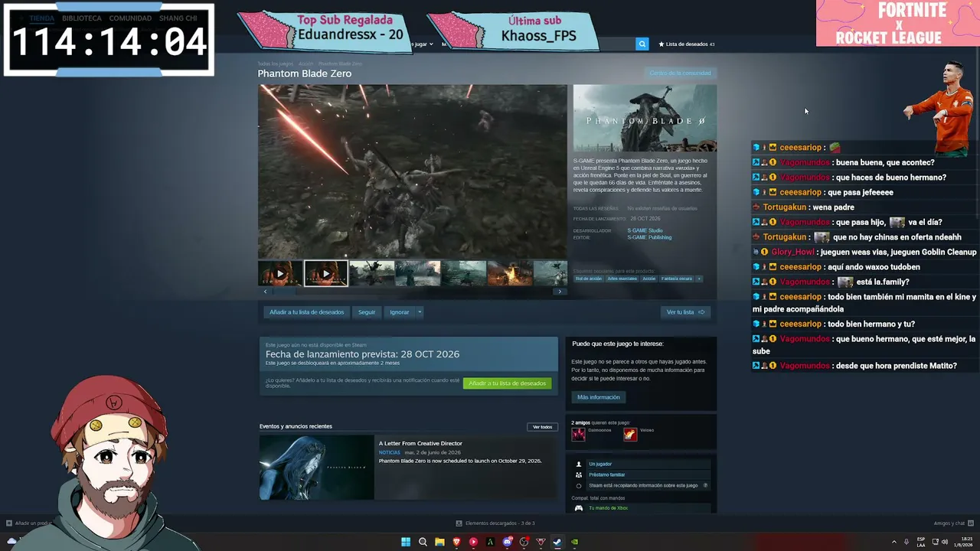Open 'A Letter From Creative Director' news
This screenshot has width=980, height=551.
coord(420,443)
